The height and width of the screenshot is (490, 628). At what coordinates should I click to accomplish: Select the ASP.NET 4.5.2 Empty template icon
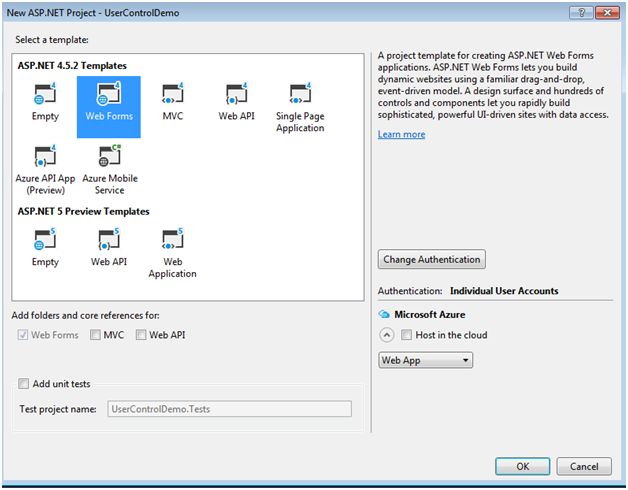tap(45, 94)
